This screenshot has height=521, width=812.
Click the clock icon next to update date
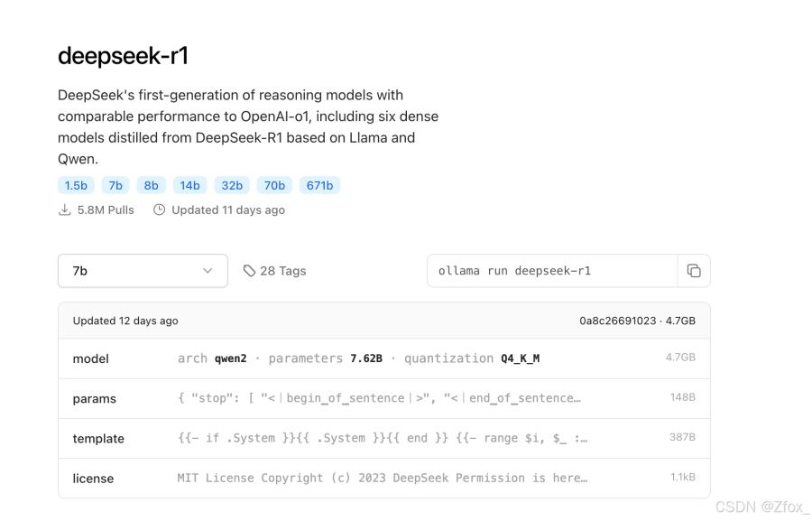pyautogui.click(x=159, y=209)
